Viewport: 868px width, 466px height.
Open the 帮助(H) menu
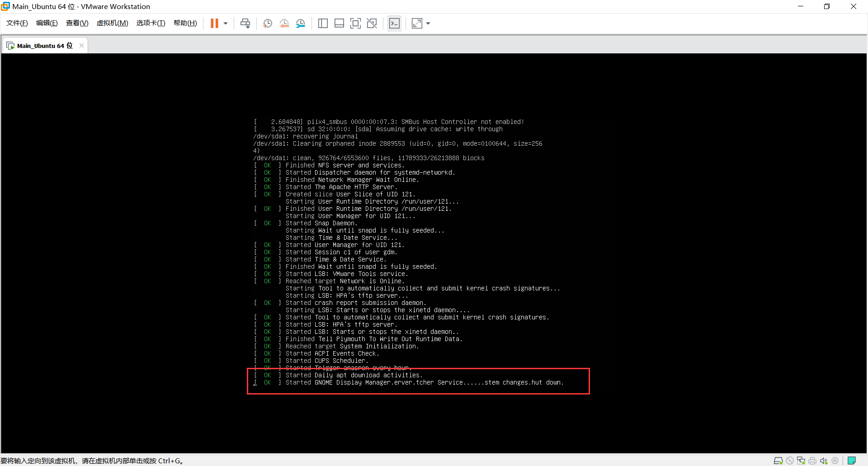185,23
